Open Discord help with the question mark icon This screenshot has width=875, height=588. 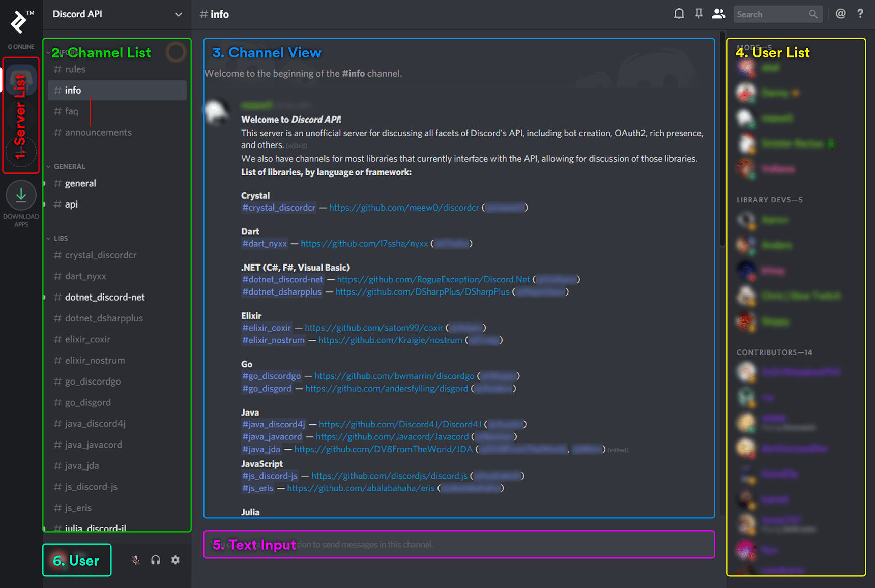[x=861, y=14]
